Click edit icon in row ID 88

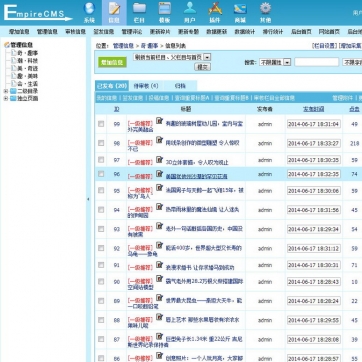(x=160, y=317)
